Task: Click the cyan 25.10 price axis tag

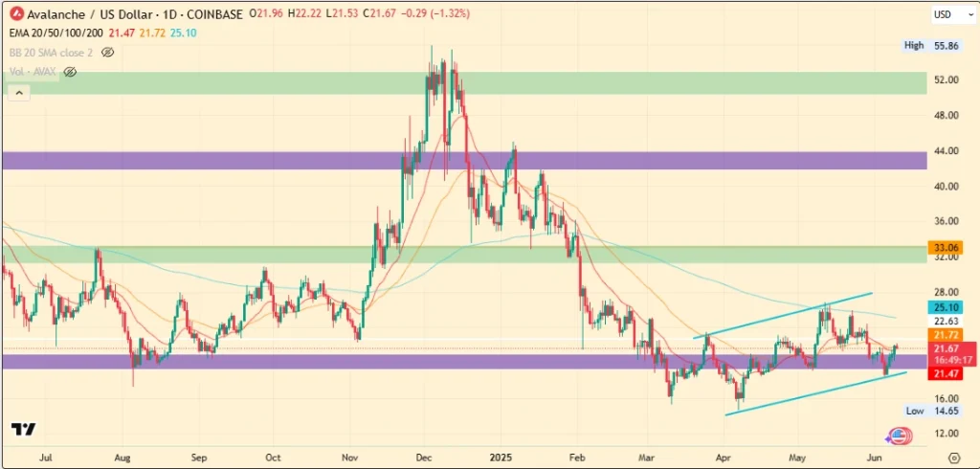Action: (x=945, y=306)
